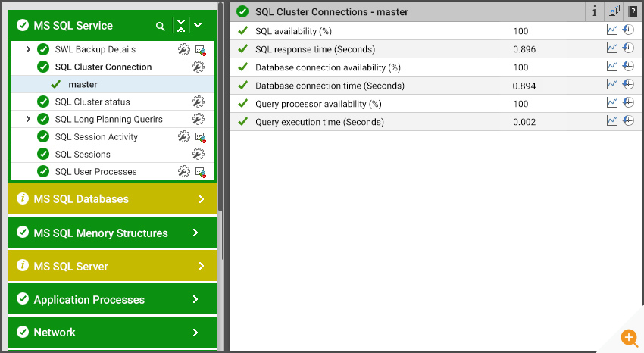644x353 pixels.
Task: Click the 0.002 execution time value
Action: 524,122
